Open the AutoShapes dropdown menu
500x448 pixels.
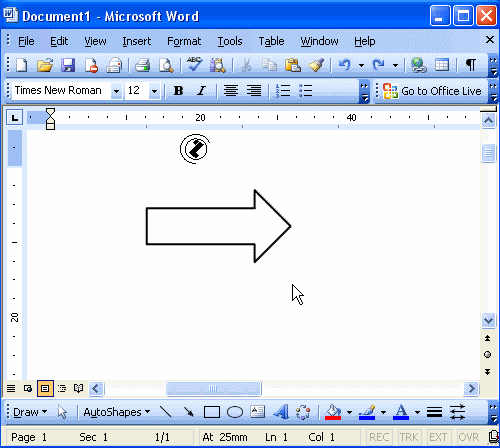click(117, 412)
